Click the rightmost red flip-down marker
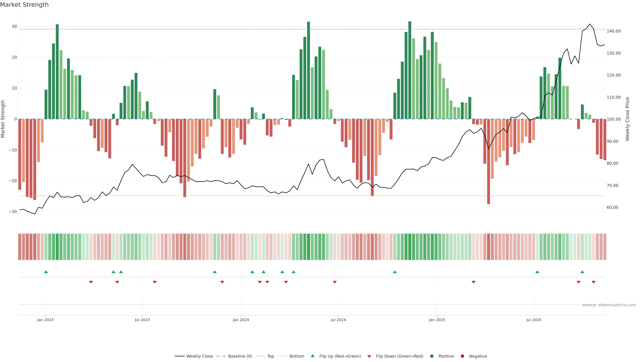 (594, 282)
